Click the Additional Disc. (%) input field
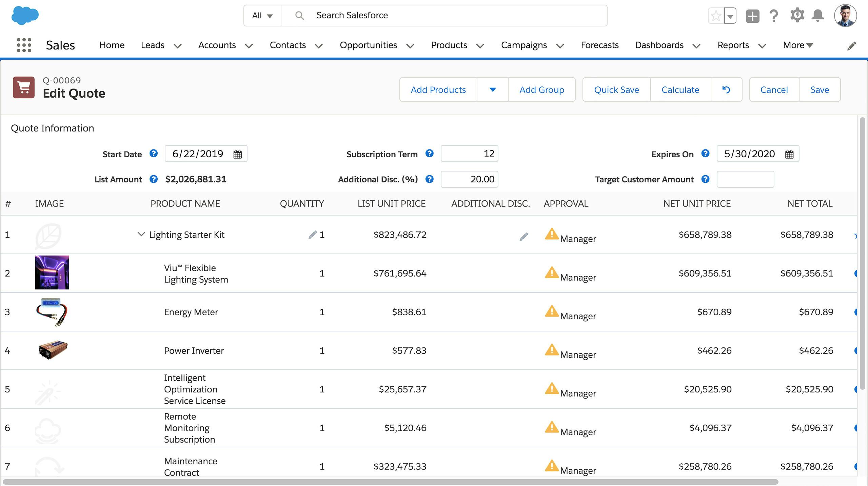Viewport: 868px width, 486px height. [x=469, y=179]
